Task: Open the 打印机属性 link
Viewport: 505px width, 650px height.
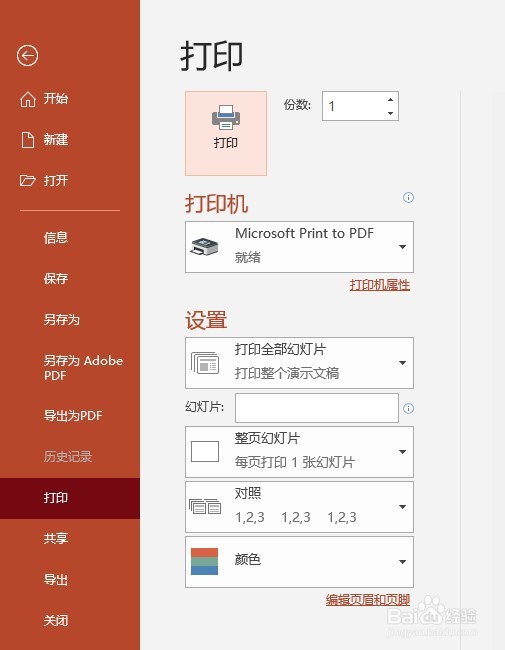Action: pyautogui.click(x=380, y=285)
